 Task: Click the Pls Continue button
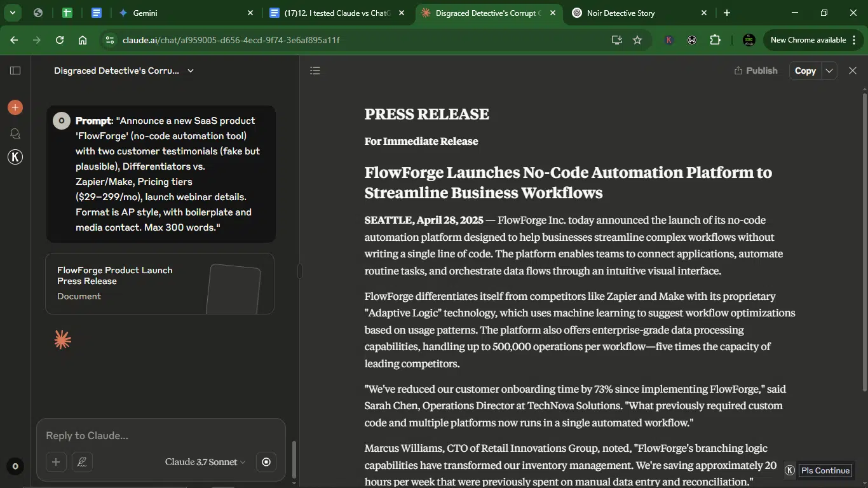[825, 470]
